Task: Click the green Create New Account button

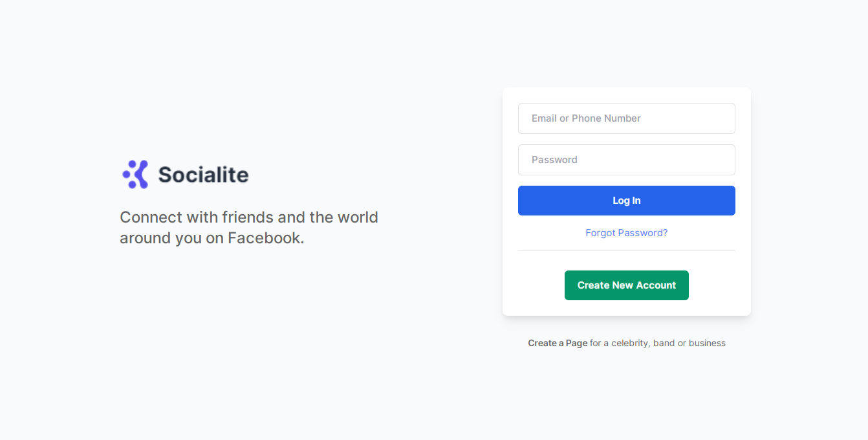Action: pos(626,285)
